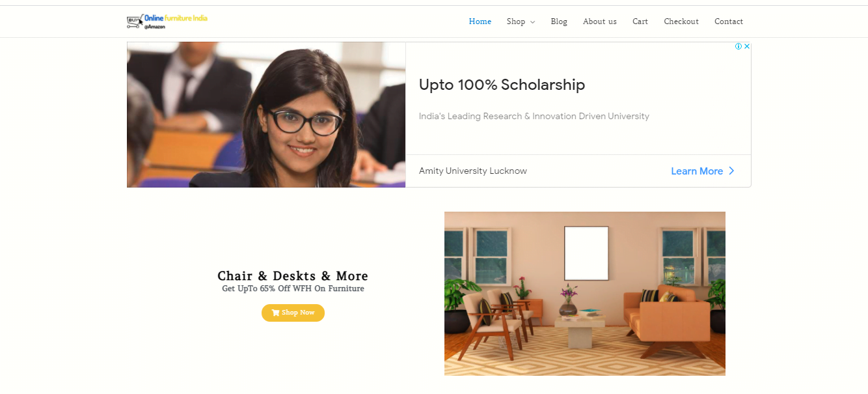
Task: View the Cart page
Action: coord(640,21)
